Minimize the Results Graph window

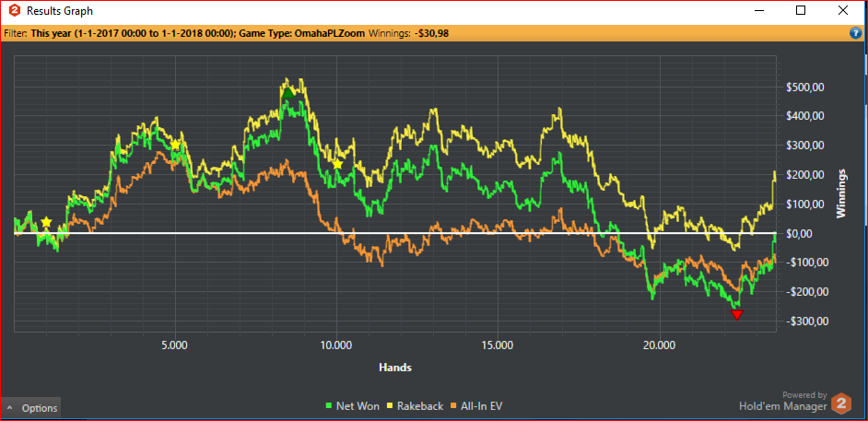pos(758,10)
